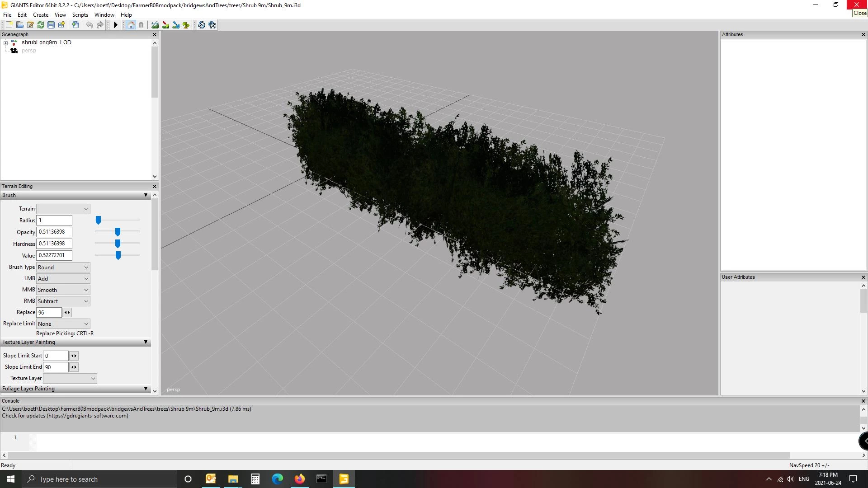The width and height of the screenshot is (868, 488).
Task: Open the Brush Type dropdown
Action: click(63, 267)
